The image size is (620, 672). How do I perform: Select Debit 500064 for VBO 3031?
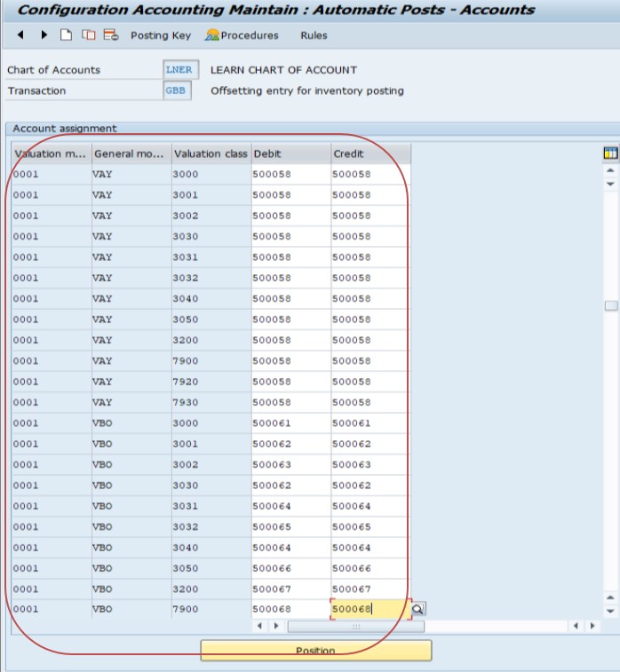(x=291, y=506)
